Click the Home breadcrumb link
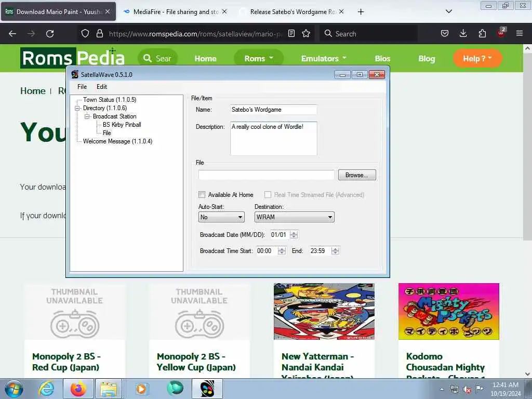This screenshot has width=532, height=399. [x=33, y=91]
